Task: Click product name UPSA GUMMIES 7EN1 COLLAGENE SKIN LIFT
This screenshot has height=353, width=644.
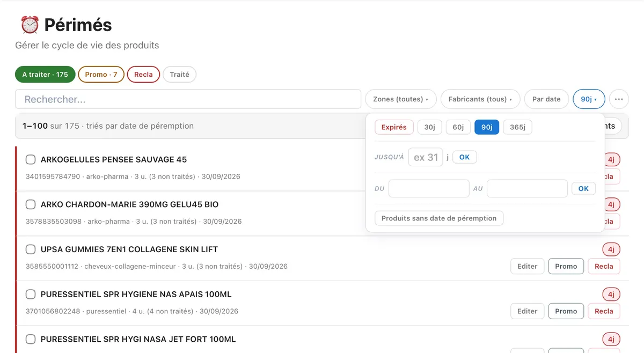Action: (x=129, y=249)
